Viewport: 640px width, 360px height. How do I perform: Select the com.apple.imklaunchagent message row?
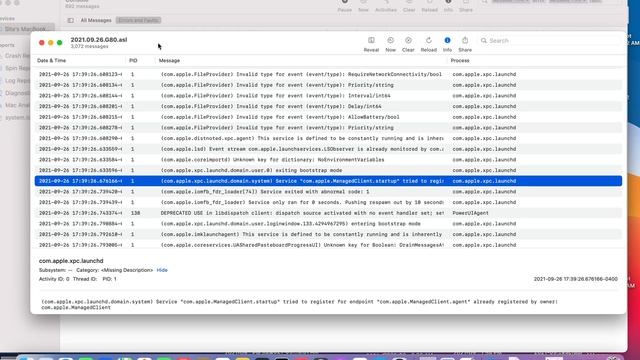pos(328,234)
